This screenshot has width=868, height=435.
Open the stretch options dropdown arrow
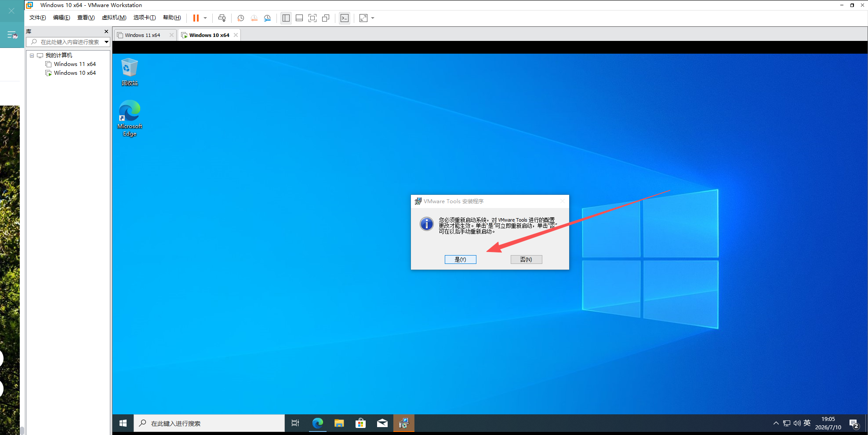point(373,18)
